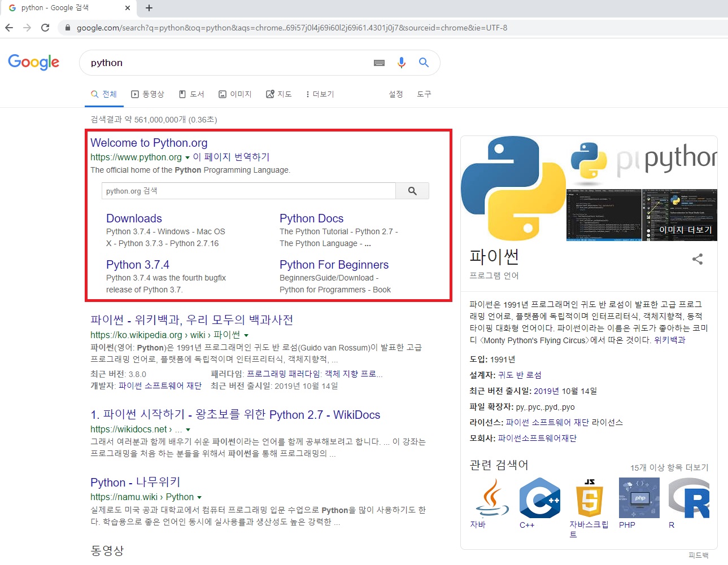
Task: Open large Python logo image
Action: coord(513,189)
